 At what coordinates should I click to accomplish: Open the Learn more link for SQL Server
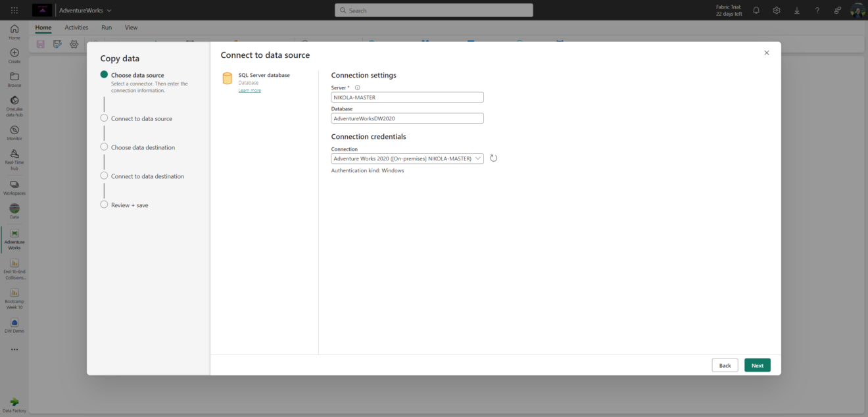[250, 90]
